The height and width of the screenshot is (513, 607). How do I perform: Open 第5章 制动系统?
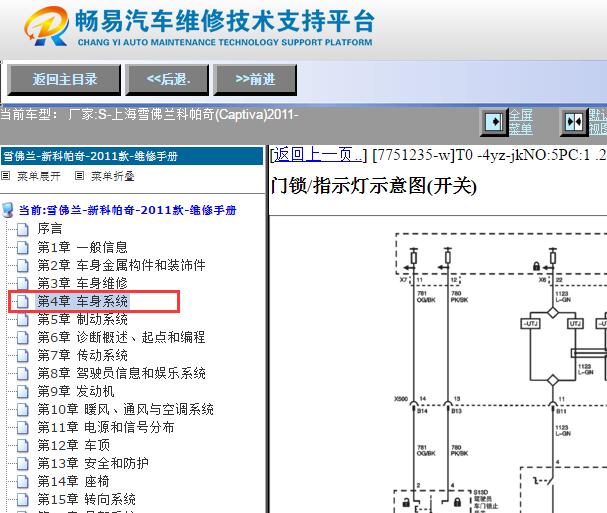pos(82,319)
